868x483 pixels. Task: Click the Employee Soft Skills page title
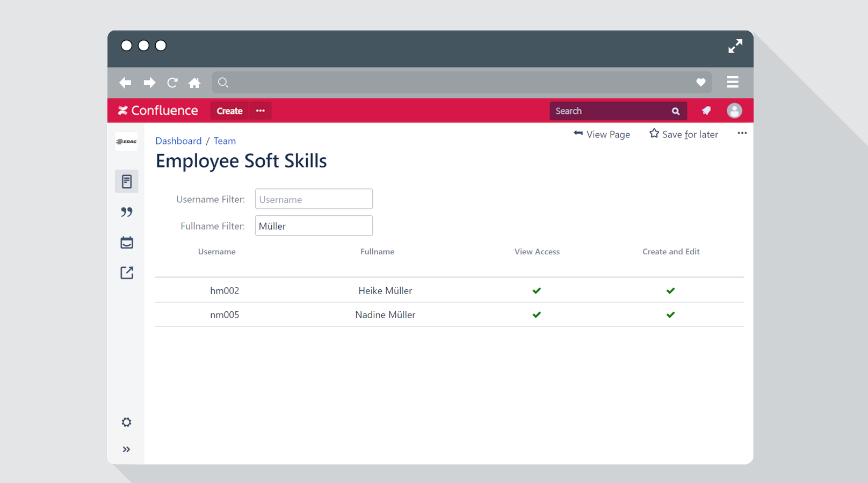241,161
